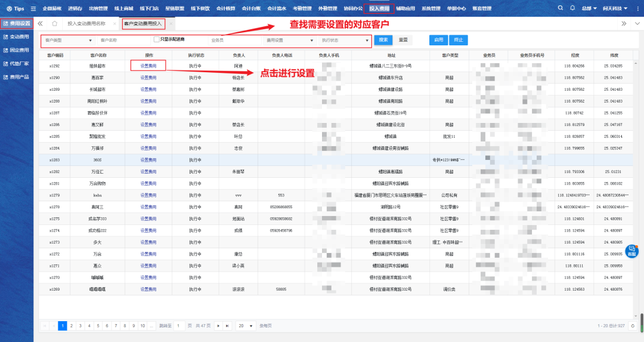Expand the 总部 dropdown in header
This screenshot has width=644, height=342.
pyautogui.click(x=589, y=9)
